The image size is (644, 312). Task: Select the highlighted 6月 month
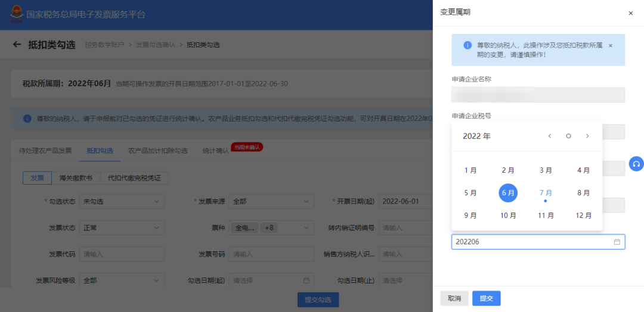(x=508, y=193)
